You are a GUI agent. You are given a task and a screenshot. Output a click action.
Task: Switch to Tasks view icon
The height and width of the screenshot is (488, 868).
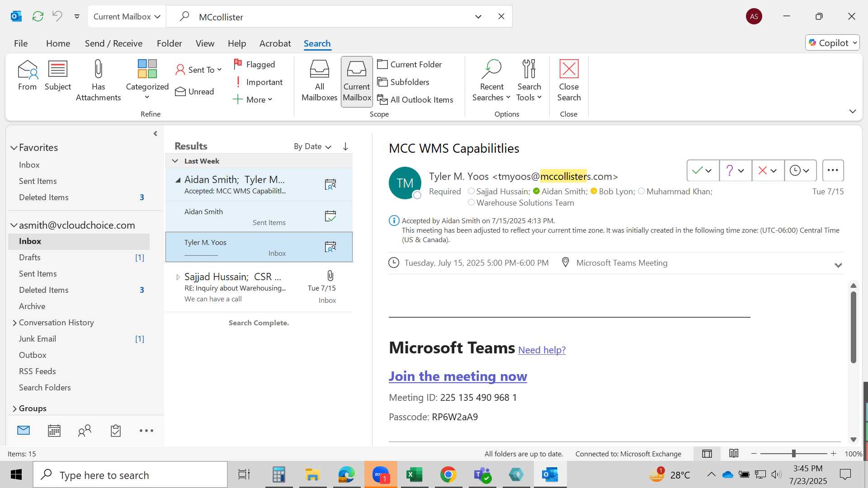pos(116,431)
